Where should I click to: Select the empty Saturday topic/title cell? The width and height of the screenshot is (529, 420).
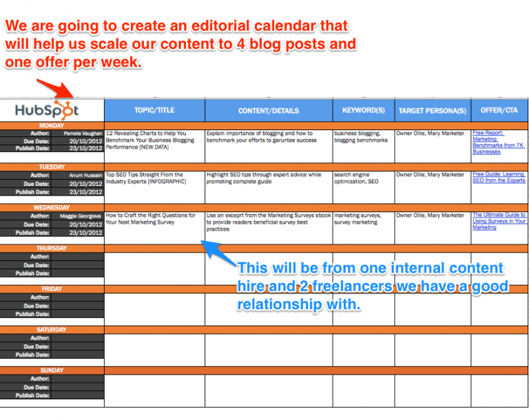click(x=154, y=350)
